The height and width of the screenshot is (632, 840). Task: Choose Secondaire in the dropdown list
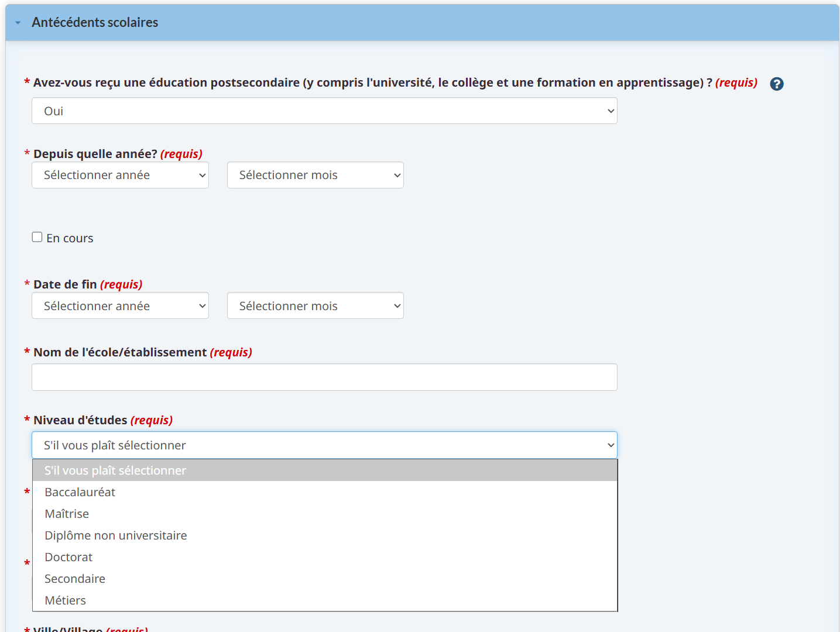75,579
